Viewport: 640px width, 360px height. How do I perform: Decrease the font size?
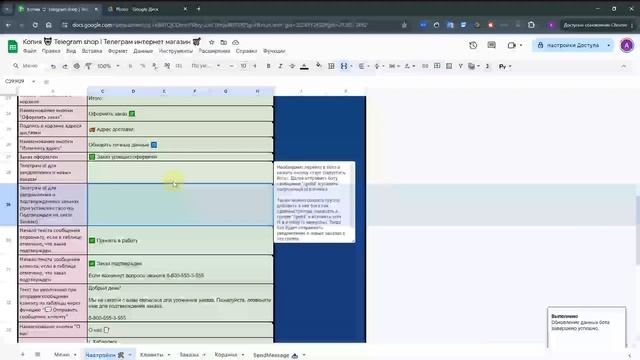[231, 66]
